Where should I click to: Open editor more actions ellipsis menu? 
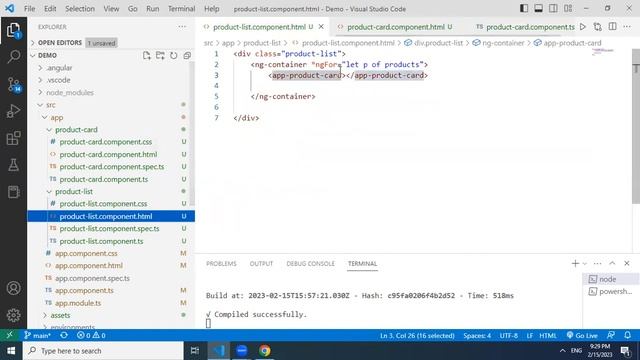[x=627, y=27]
